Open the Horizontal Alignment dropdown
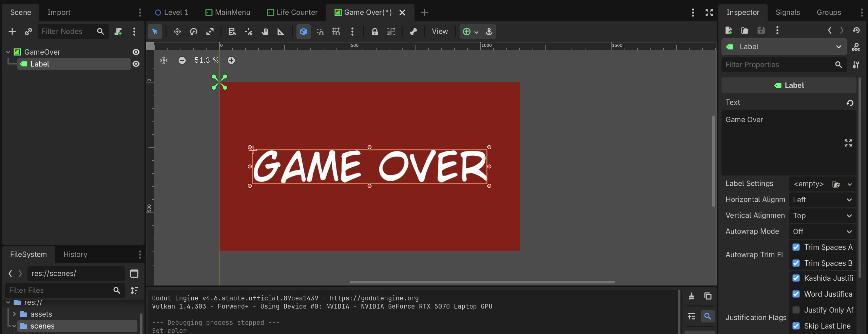The image size is (868, 334). coord(822,200)
